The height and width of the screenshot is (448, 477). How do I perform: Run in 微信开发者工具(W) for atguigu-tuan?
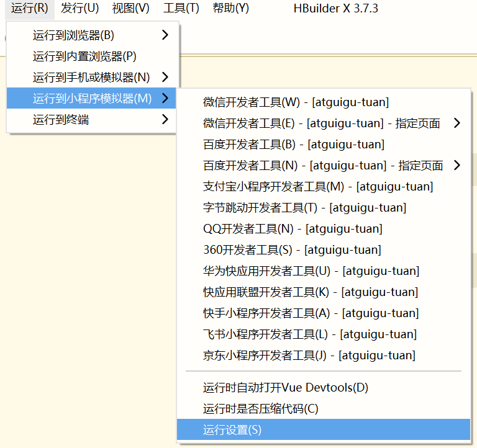296,102
